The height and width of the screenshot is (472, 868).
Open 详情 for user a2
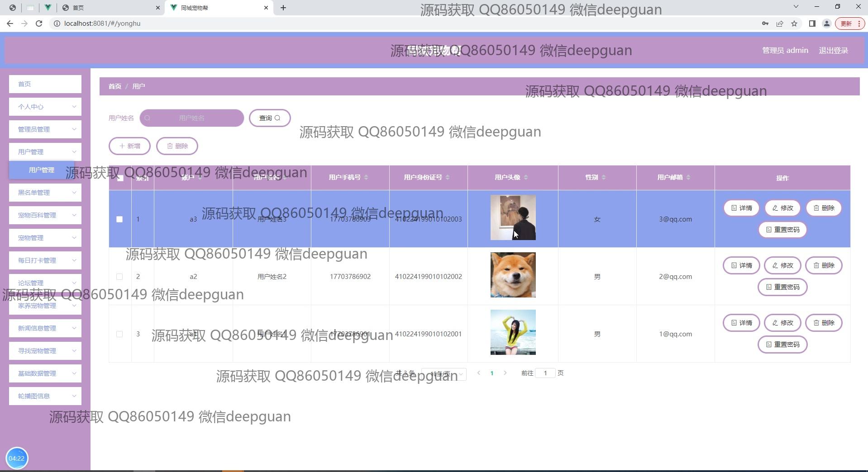point(741,265)
